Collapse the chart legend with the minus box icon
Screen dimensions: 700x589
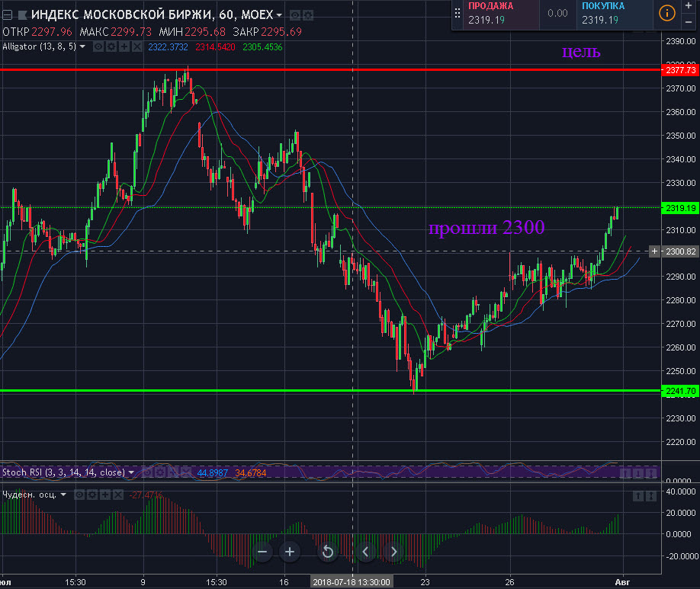7,15
